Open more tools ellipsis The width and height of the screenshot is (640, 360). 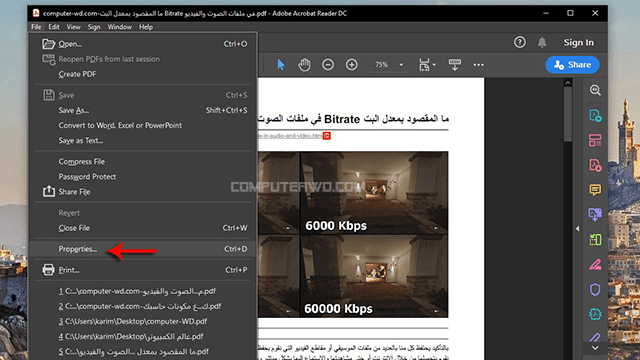[478, 64]
